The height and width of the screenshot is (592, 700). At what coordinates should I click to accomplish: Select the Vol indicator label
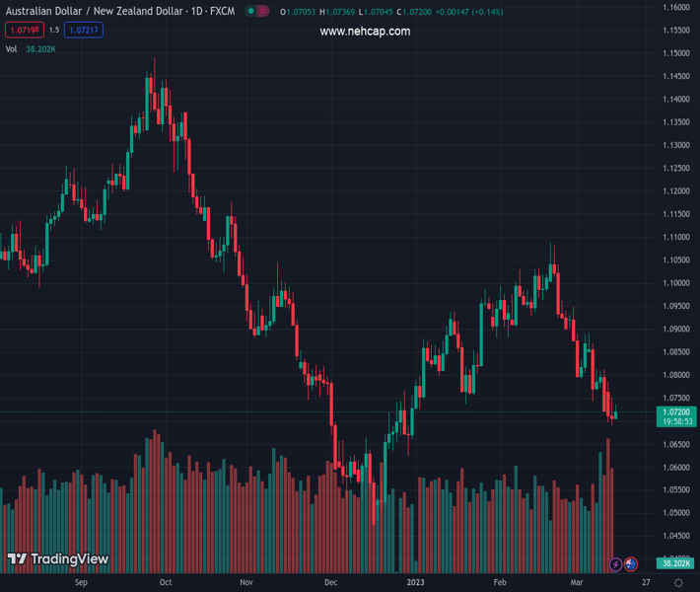pos(12,48)
